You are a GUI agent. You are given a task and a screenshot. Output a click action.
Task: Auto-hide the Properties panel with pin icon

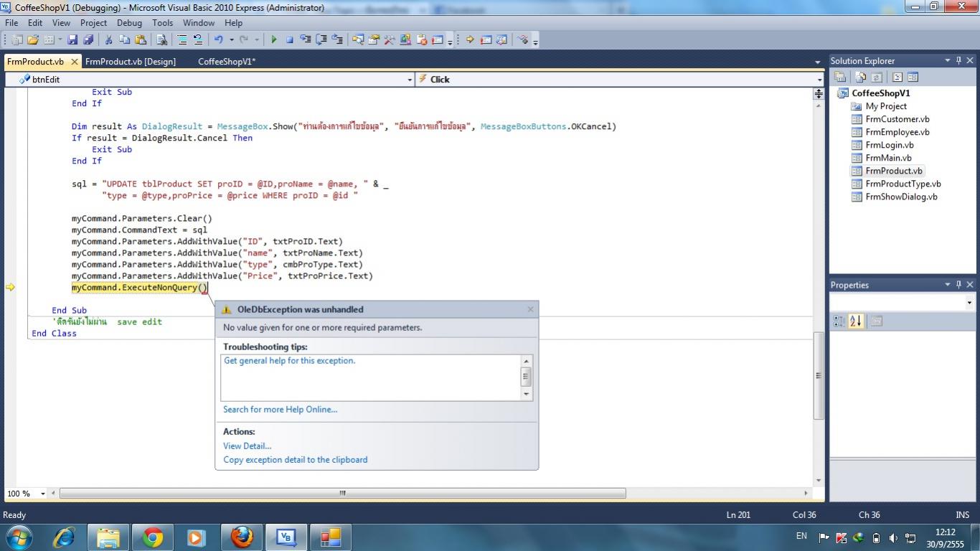point(958,285)
